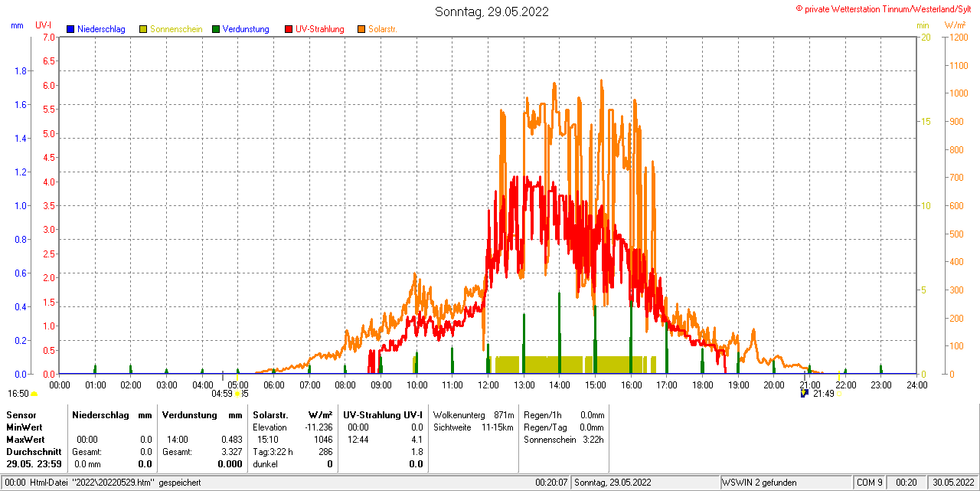This screenshot has width=980, height=491.
Task: Click the Tag:3:22 h entry
Action: [x=273, y=452]
